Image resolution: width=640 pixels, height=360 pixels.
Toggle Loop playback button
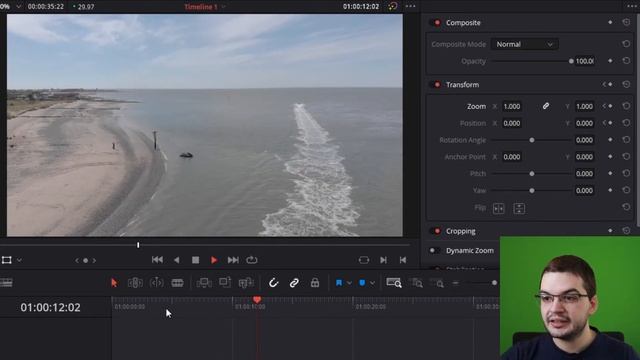pos(252,260)
